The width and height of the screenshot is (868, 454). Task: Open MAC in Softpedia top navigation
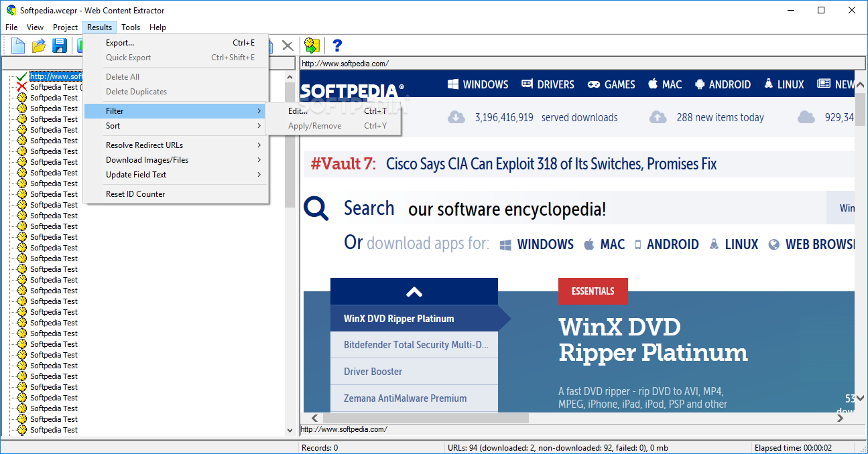tap(665, 84)
